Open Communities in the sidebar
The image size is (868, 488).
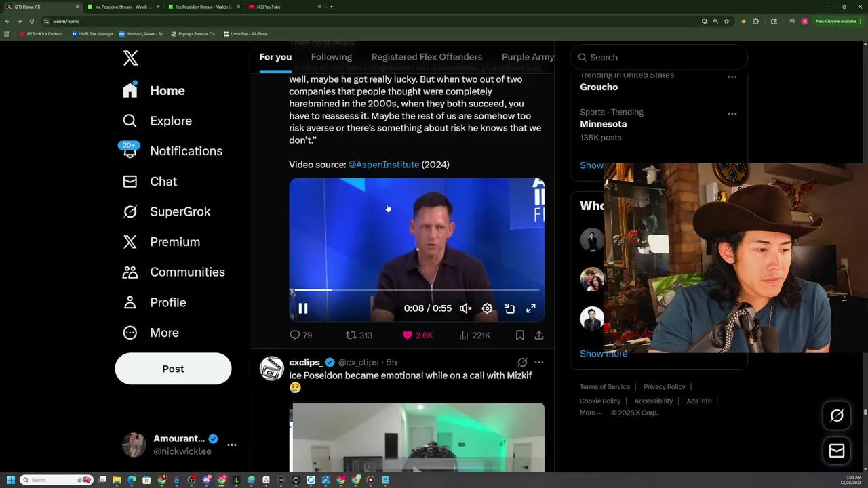[x=174, y=272]
